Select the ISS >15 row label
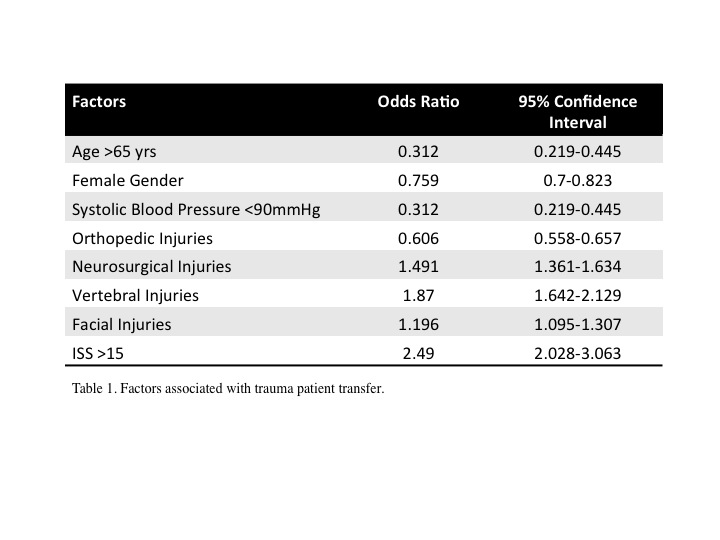The height and width of the screenshot is (540, 720). (98, 354)
